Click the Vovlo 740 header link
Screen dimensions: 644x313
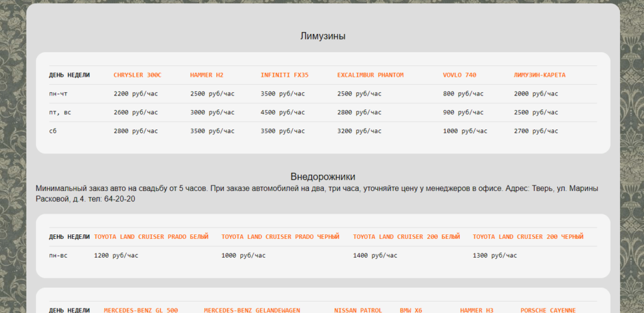coord(459,75)
